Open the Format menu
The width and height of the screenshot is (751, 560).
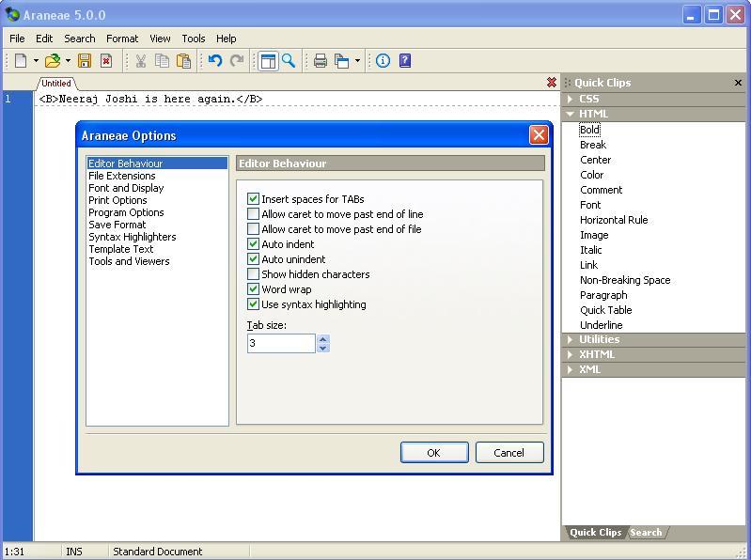122,39
